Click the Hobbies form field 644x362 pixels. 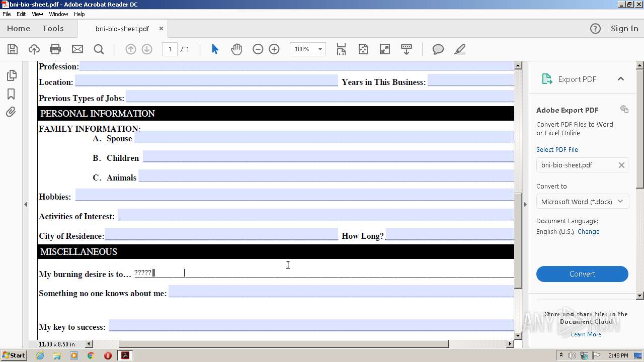coord(295,195)
